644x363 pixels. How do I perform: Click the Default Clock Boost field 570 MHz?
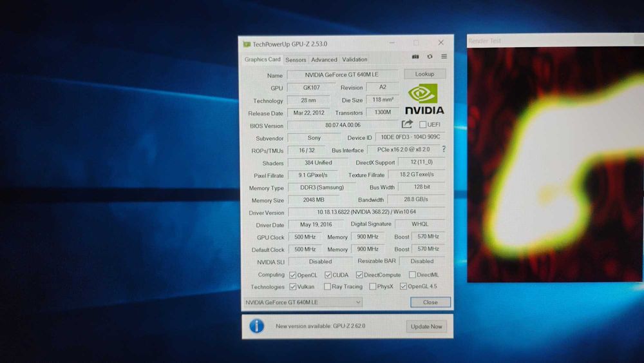(428, 249)
